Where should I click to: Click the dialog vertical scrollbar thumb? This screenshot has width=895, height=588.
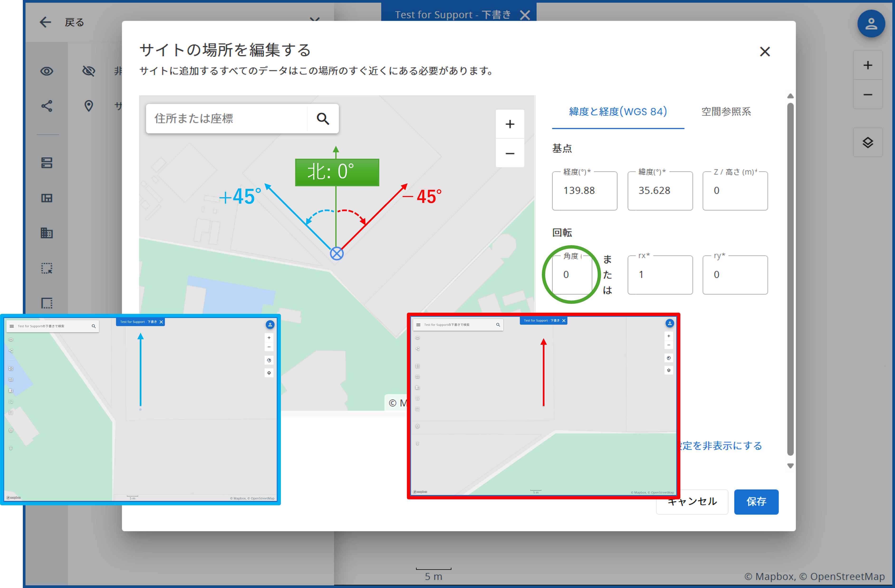tap(790, 279)
